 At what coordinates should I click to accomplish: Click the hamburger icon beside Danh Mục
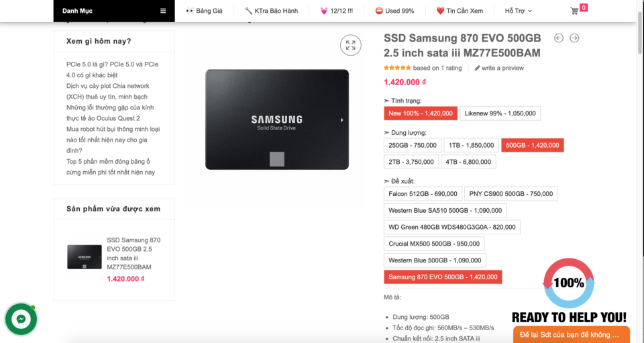click(x=163, y=11)
